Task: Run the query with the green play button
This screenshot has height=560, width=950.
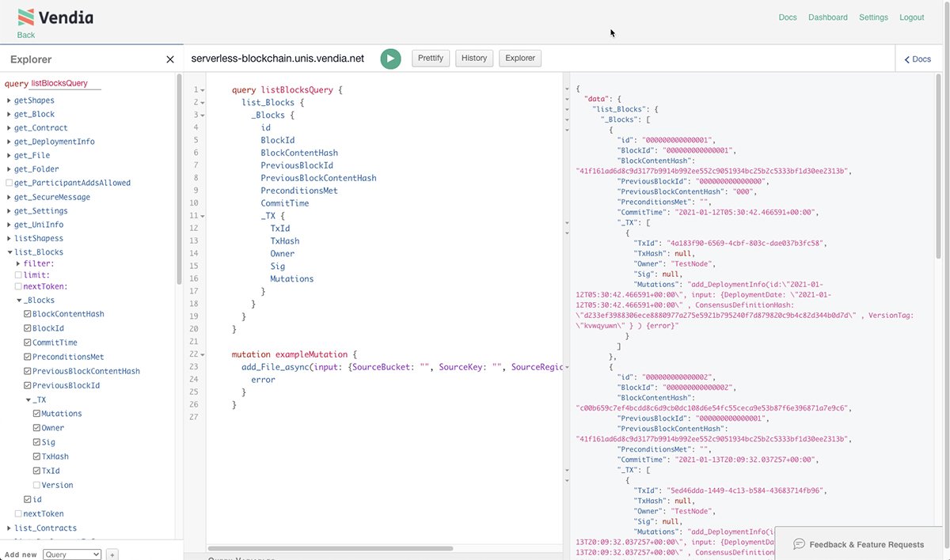Action: (390, 58)
